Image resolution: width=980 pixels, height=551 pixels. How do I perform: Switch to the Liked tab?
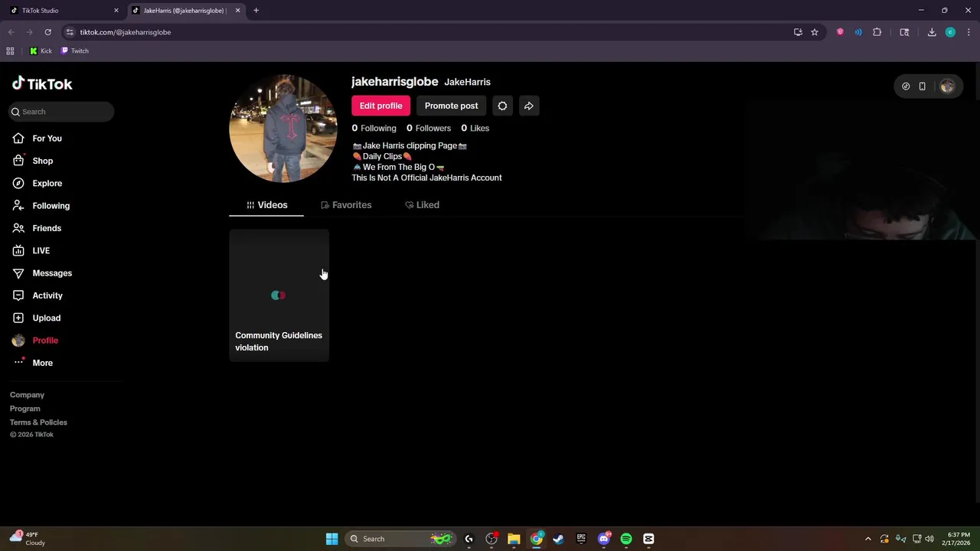[x=422, y=205]
